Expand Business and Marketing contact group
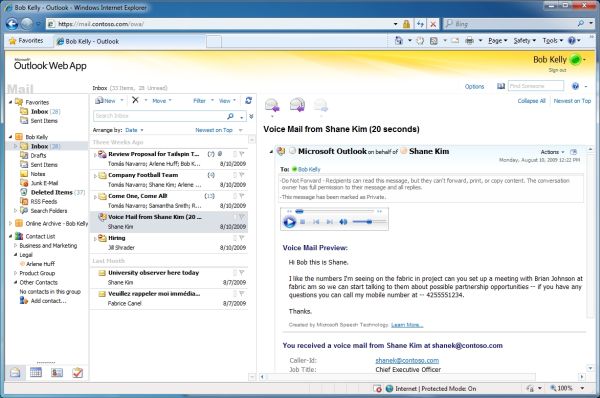This screenshot has height=398, width=600. point(15,246)
